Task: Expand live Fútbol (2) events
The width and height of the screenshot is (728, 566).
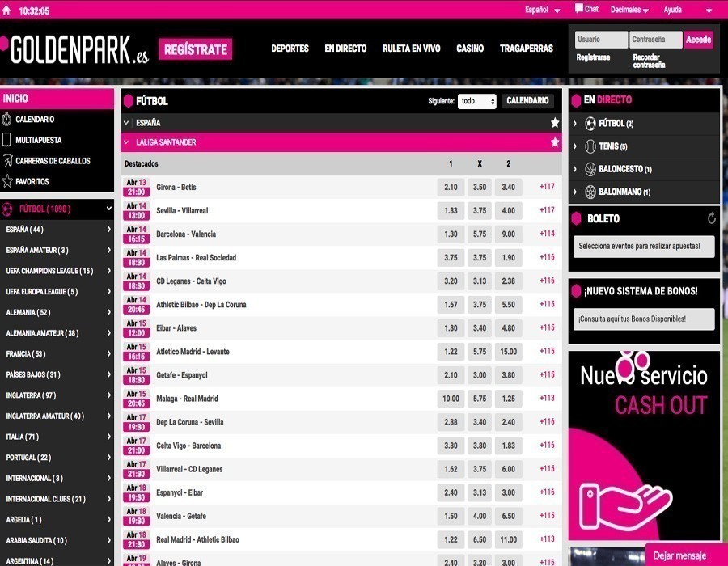Action: coord(575,124)
